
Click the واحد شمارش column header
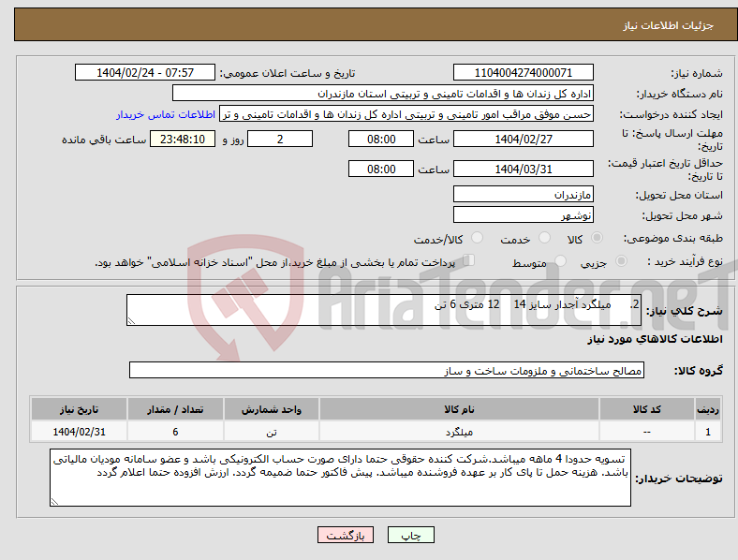tap(272, 409)
